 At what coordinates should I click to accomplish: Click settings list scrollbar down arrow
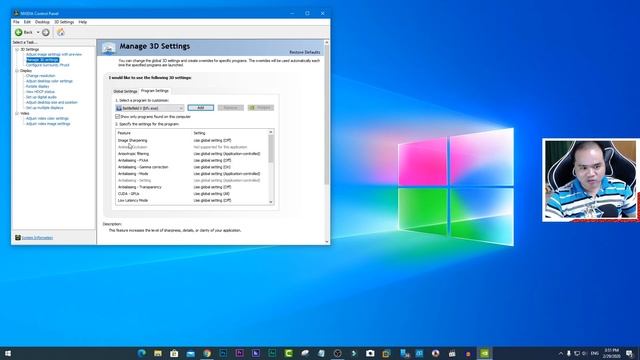pyautogui.click(x=271, y=202)
